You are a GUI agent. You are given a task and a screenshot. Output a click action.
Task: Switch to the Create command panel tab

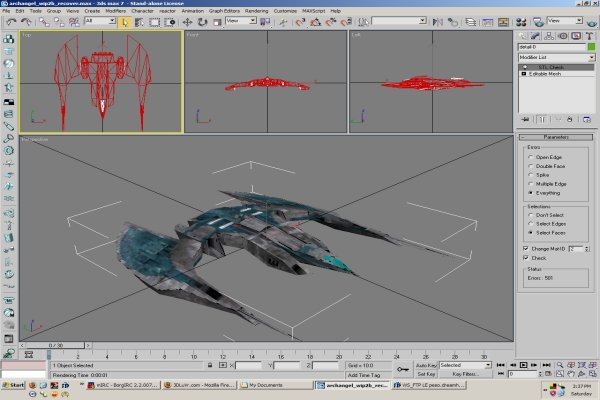522,36
